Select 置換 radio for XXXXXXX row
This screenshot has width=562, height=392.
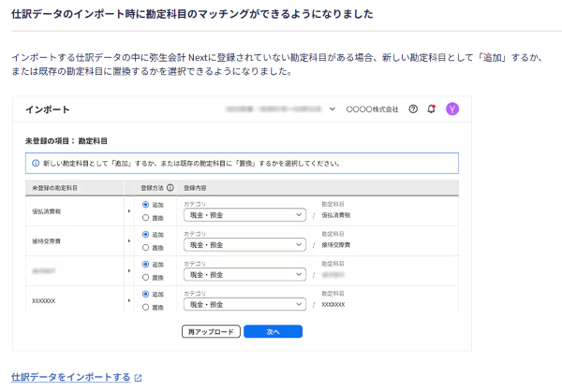144,310
